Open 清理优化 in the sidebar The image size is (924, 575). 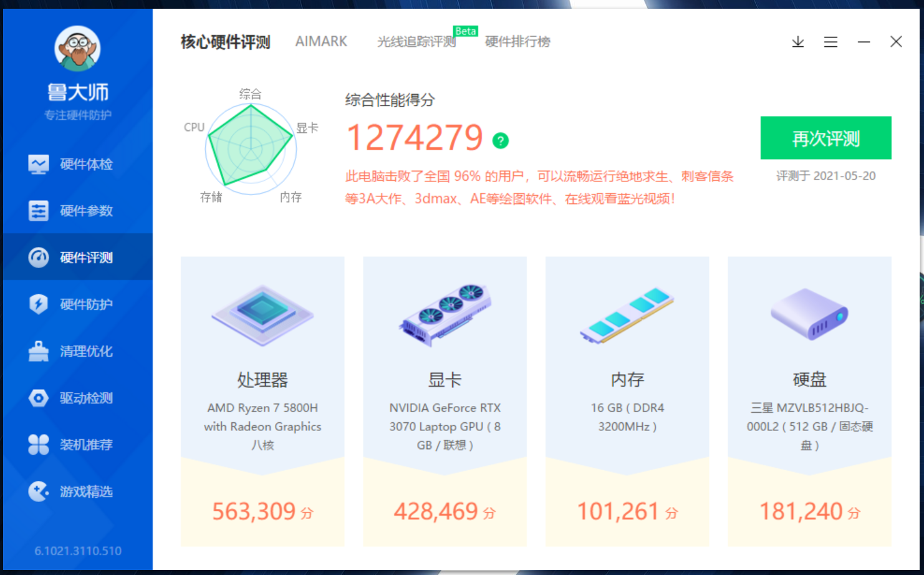pos(78,350)
